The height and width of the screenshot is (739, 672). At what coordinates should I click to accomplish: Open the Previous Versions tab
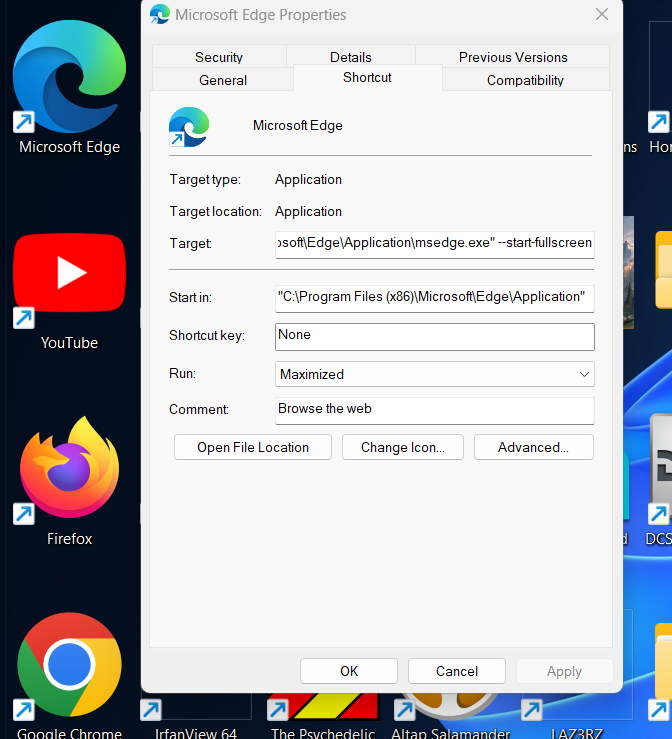tap(513, 57)
